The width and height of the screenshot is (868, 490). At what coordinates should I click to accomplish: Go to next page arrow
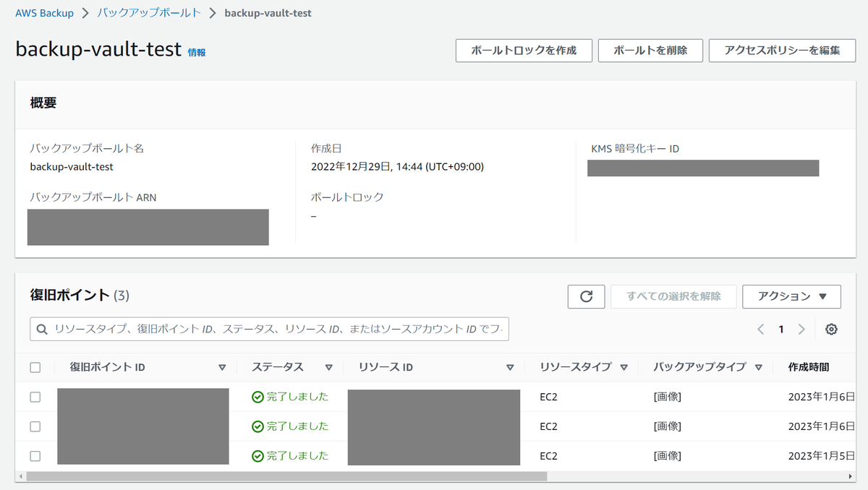click(x=801, y=330)
